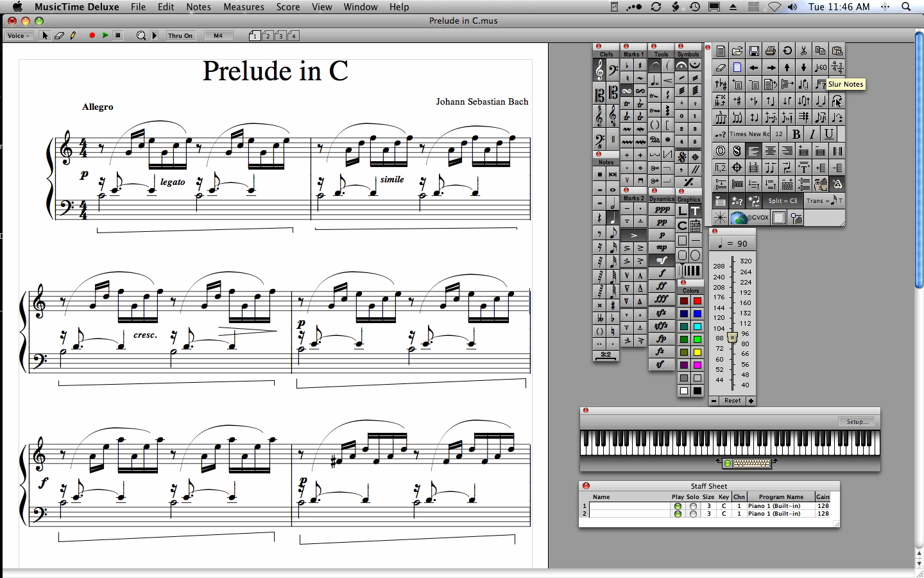Choose the guitar chord grid tool in Graphics
This screenshot has width=924, height=578.
click(695, 225)
